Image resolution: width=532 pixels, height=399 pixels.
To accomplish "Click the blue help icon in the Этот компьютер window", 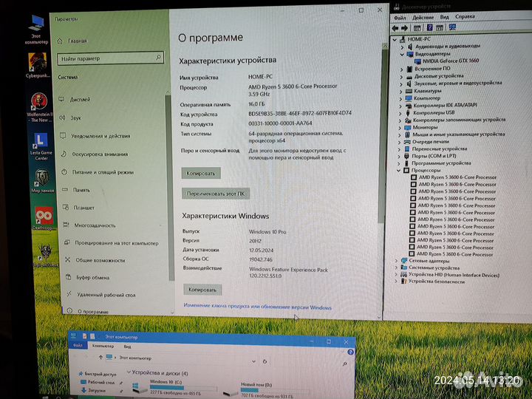I will tap(350, 352).
